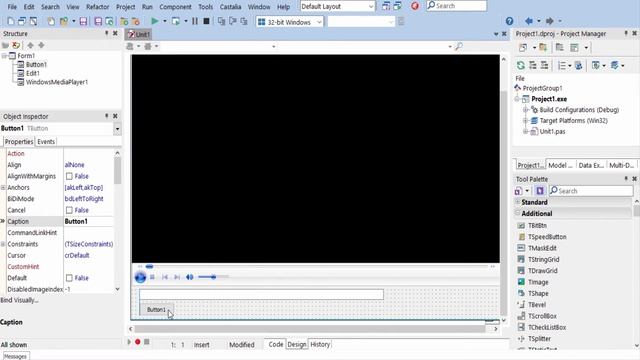Viewport: 640px width, 360px height.
Task: Open the Run dropdown arrow beside play
Action: [165, 21]
